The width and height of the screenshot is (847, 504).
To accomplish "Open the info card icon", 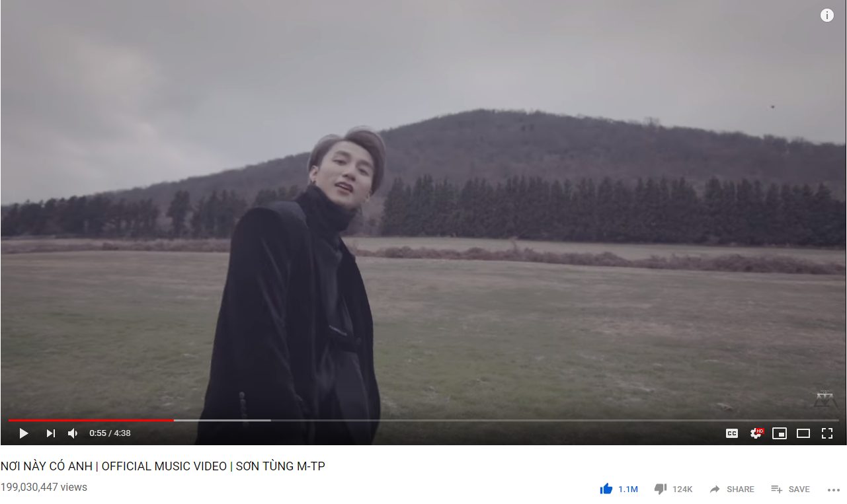I will pyautogui.click(x=827, y=15).
